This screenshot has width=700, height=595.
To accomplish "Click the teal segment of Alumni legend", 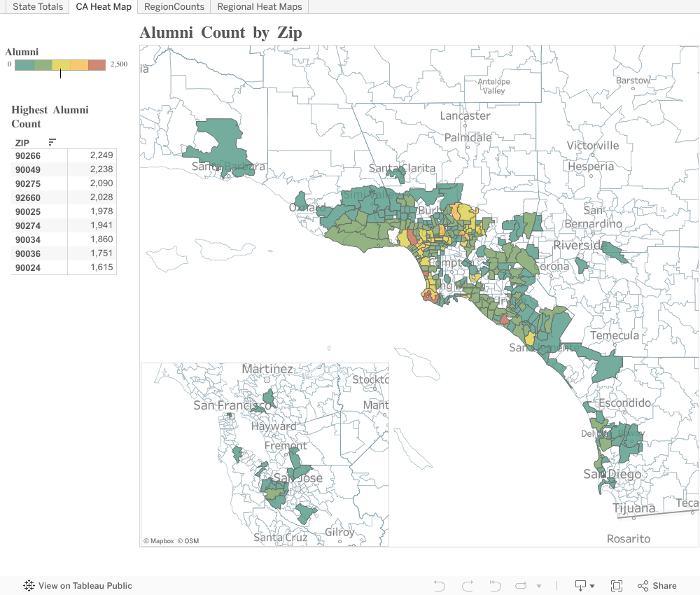I will pos(24,65).
